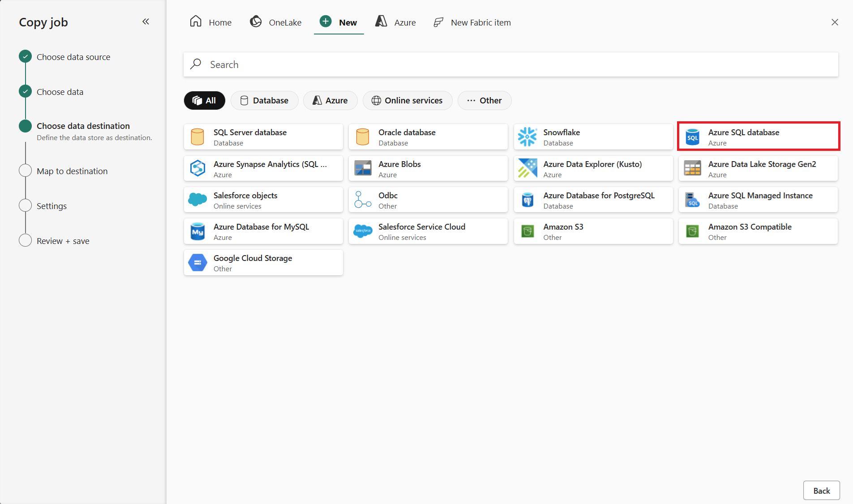This screenshot has height=504, width=853.
Task: Show the Other category filter
Action: 484,101
